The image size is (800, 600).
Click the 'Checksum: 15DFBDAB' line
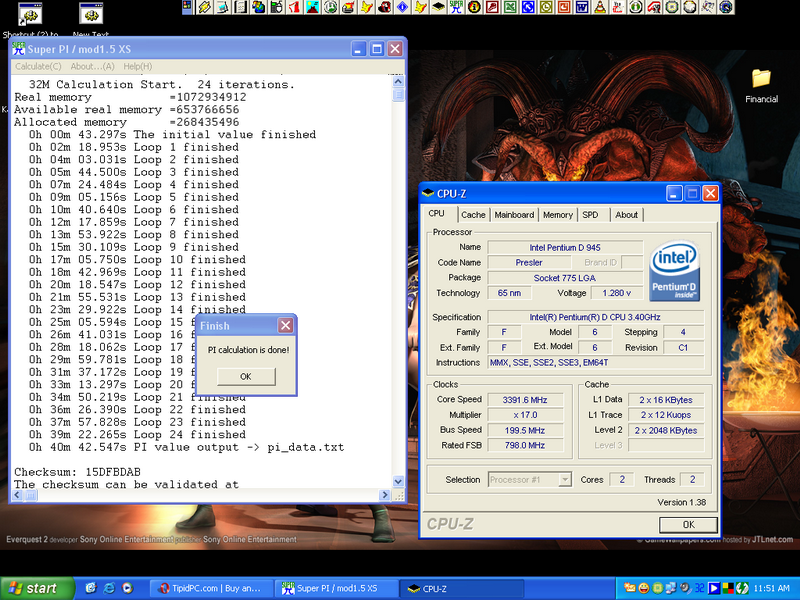[77, 472]
